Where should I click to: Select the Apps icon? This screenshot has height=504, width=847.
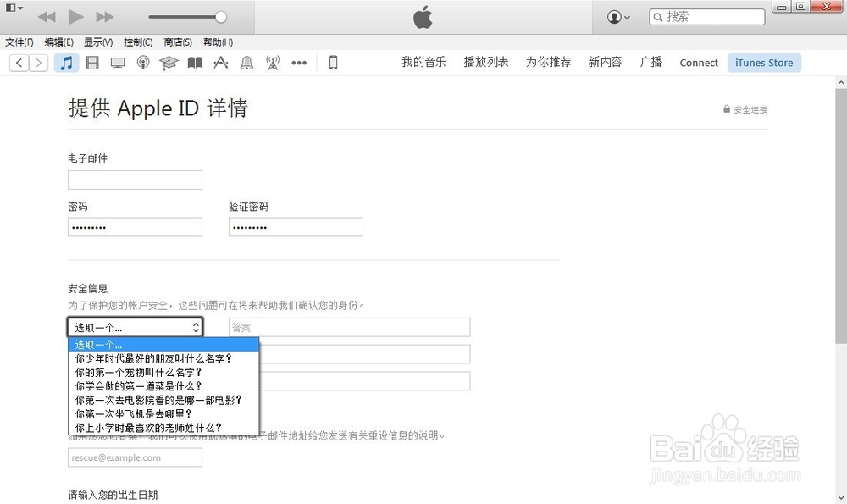(x=220, y=63)
